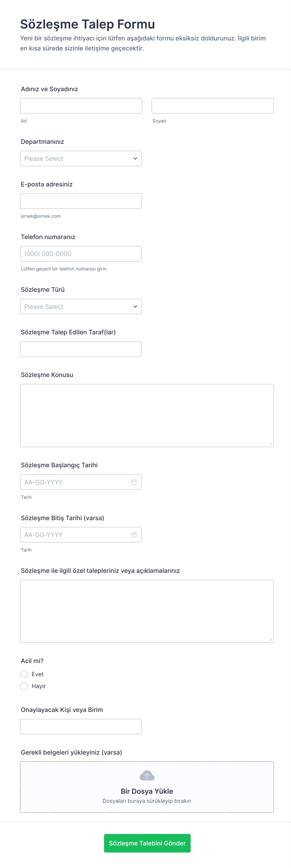Click the cloud upload icon
The width and height of the screenshot is (291, 868).
147,776
